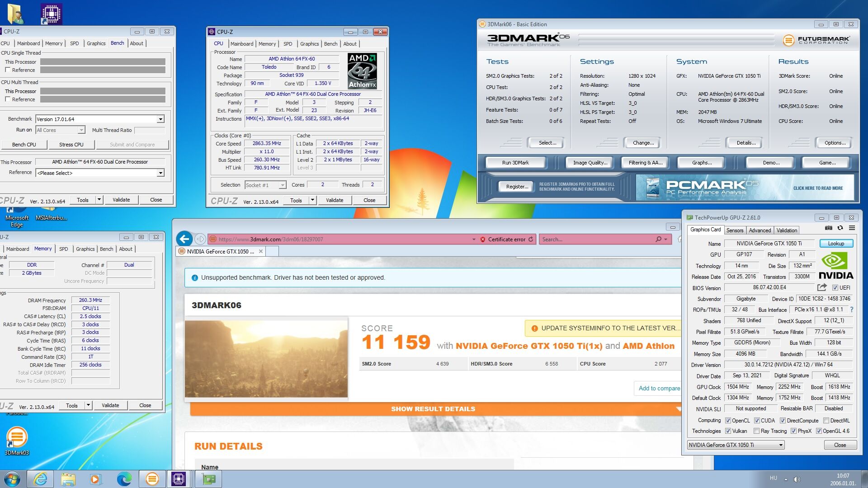Viewport: 868px width, 488px height.
Task: Close the NVIDIA GeForce GTX 1050 browser tab
Action: point(261,252)
